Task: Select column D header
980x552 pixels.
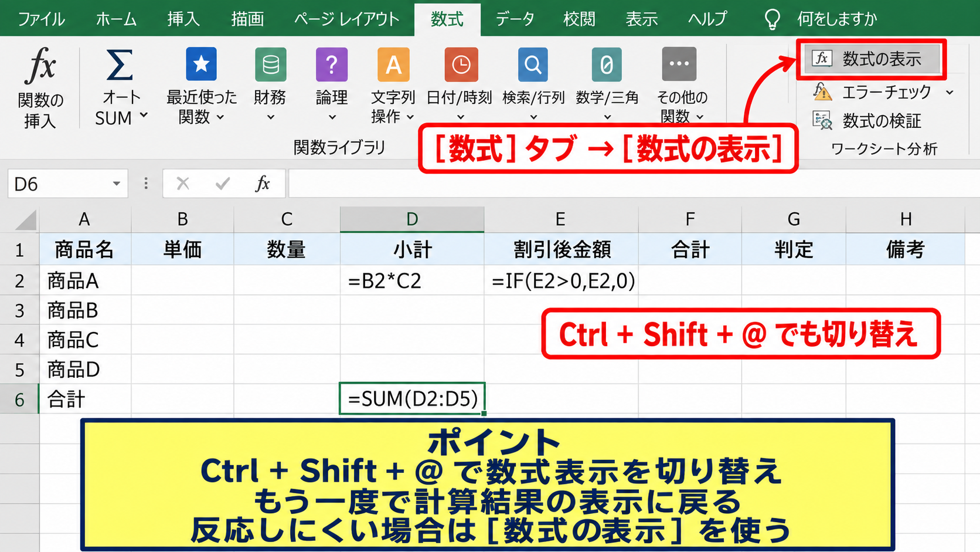Action: (x=412, y=219)
